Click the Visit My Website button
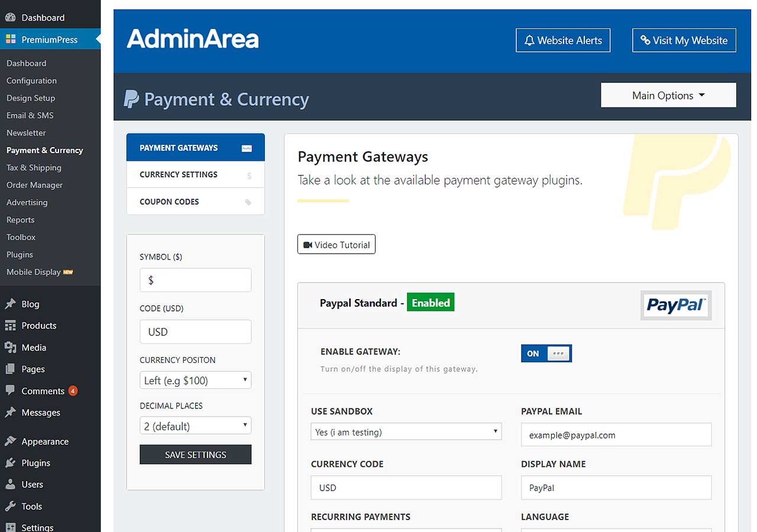The height and width of the screenshot is (532, 757). (x=684, y=40)
